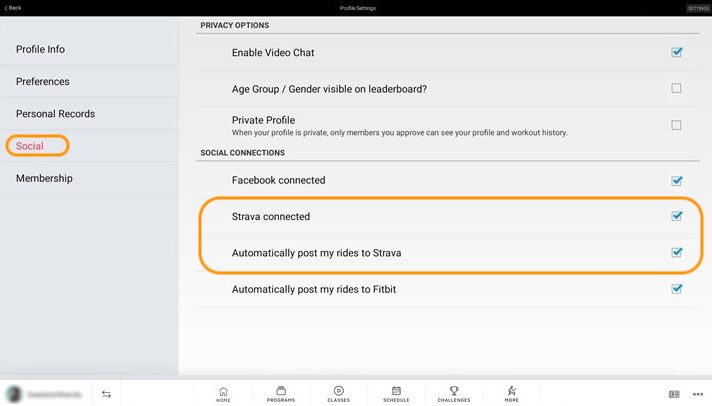Open Classes from the bottom navigation
The height and width of the screenshot is (406, 712).
(x=338, y=393)
